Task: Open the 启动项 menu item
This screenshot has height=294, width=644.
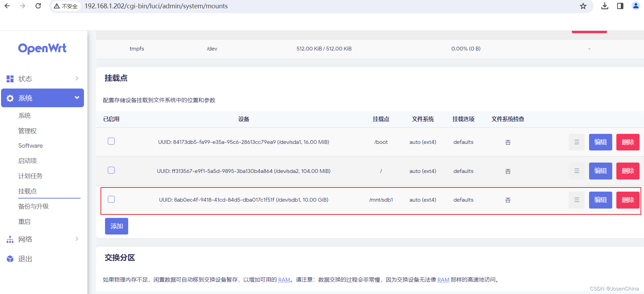Action: [x=28, y=161]
